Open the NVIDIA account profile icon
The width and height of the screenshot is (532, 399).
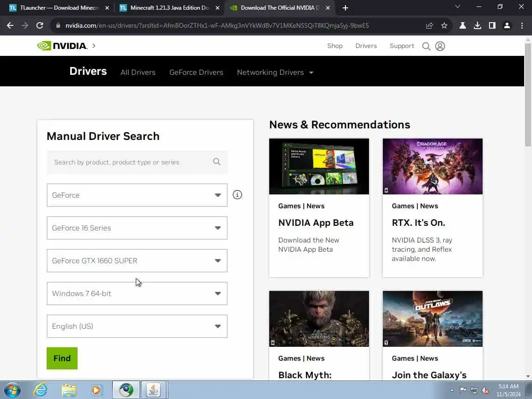(x=440, y=46)
